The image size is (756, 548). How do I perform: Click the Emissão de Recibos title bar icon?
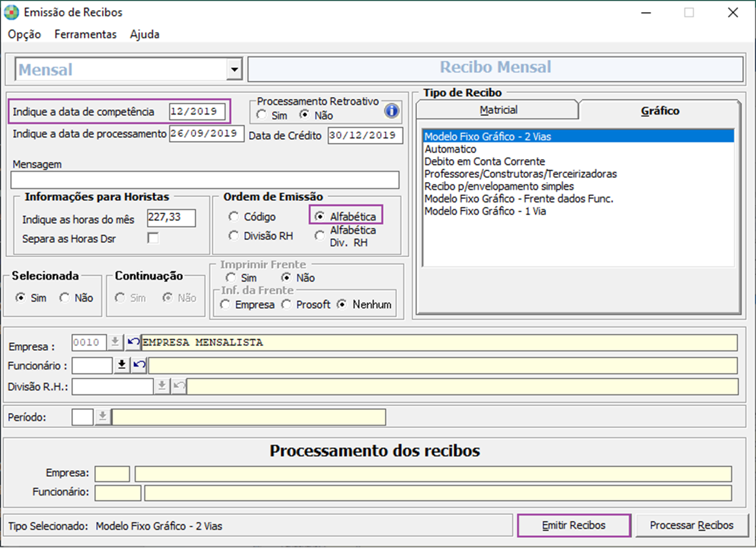click(11, 12)
